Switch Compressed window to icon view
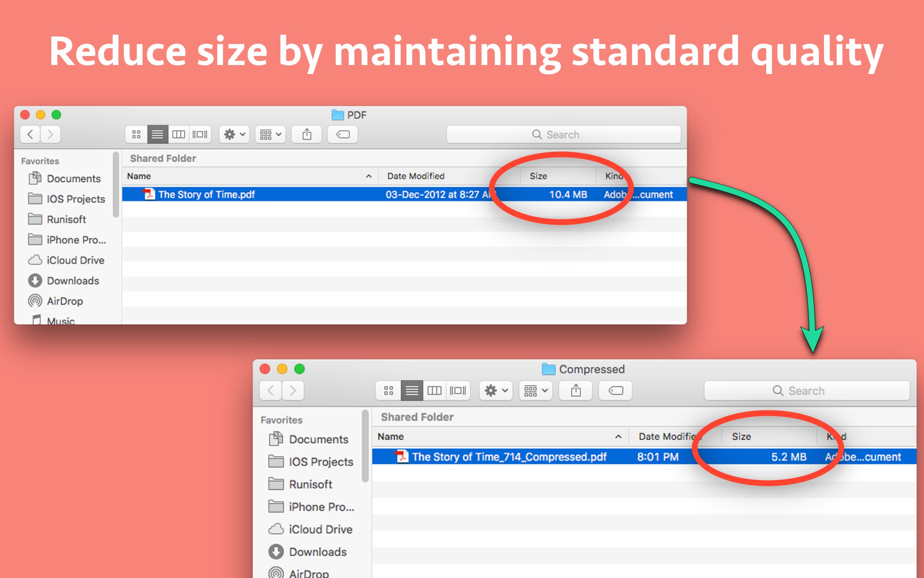 388,391
